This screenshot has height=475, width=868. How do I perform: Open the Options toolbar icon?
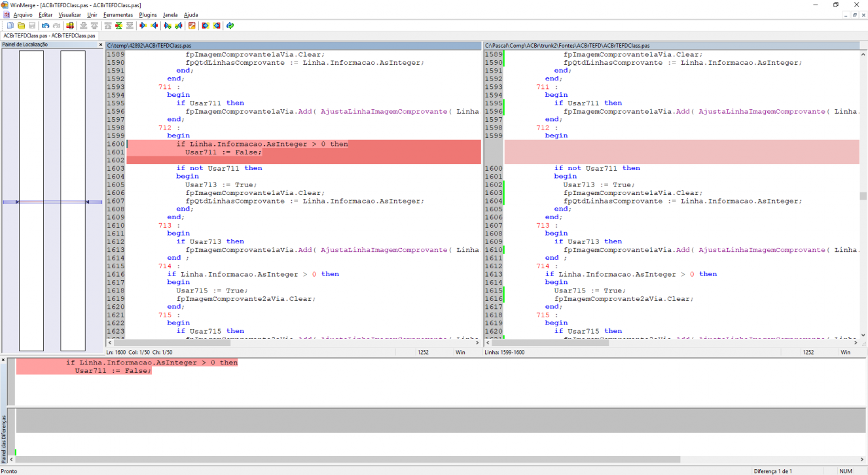[192, 26]
